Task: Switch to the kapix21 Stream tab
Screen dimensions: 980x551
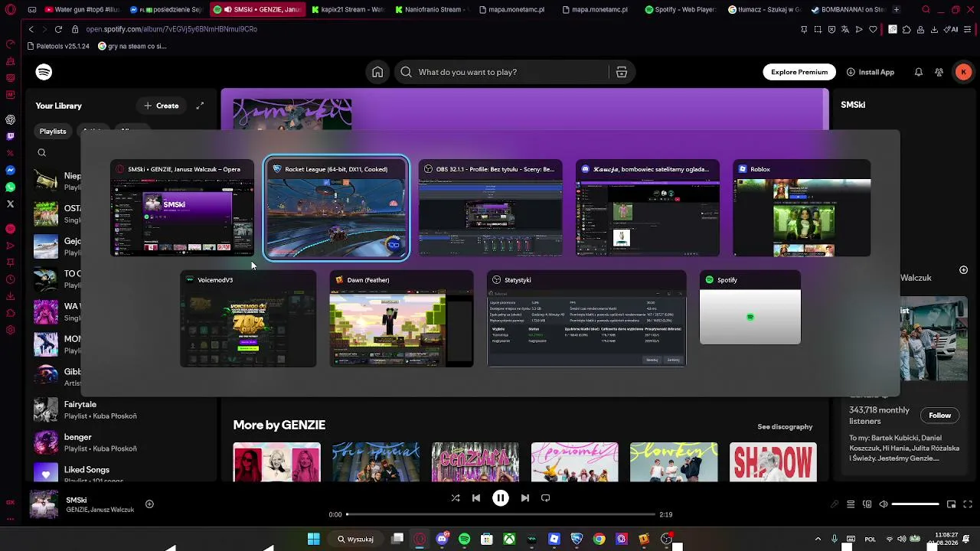Action: pos(347,9)
